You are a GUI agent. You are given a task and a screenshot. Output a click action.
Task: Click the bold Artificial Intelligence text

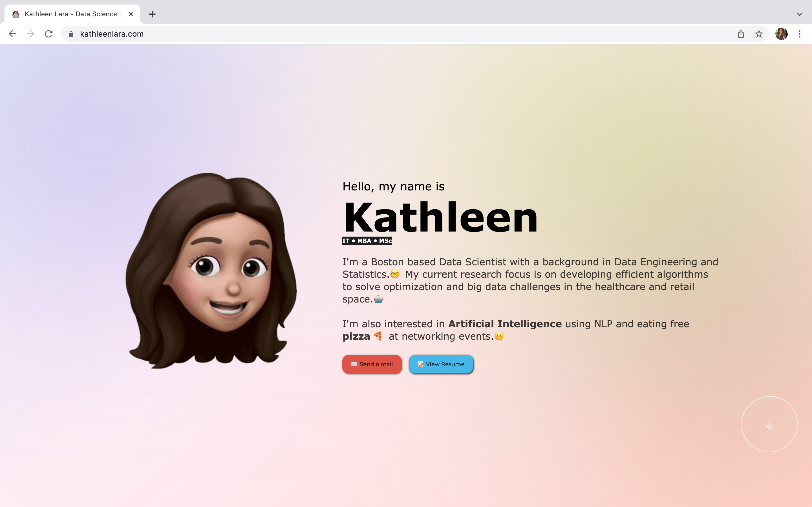tap(505, 324)
